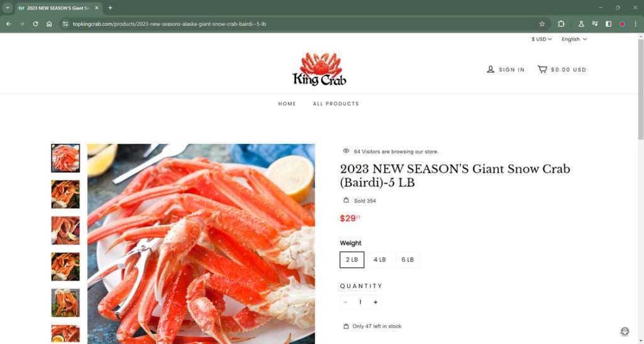Viewport: 644px width, 344px height.
Task: Open the browser side panel icon
Action: click(608, 24)
